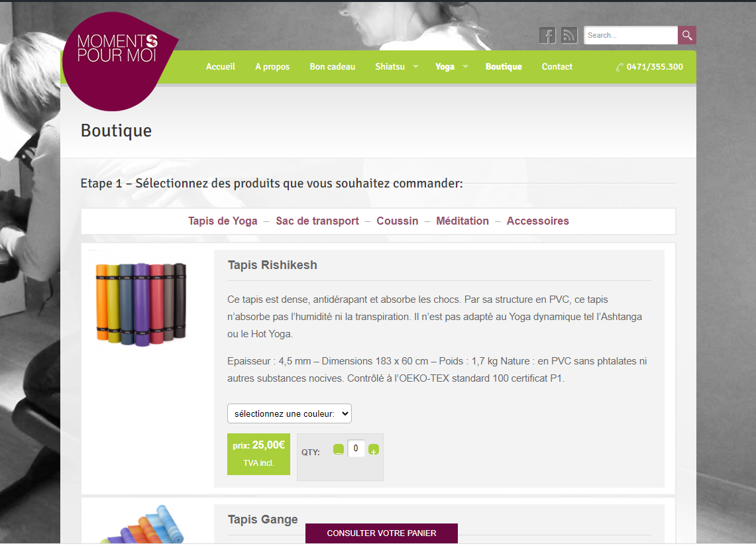Click the phone icon beside 0471/355.300
756x546 pixels.
pos(620,67)
